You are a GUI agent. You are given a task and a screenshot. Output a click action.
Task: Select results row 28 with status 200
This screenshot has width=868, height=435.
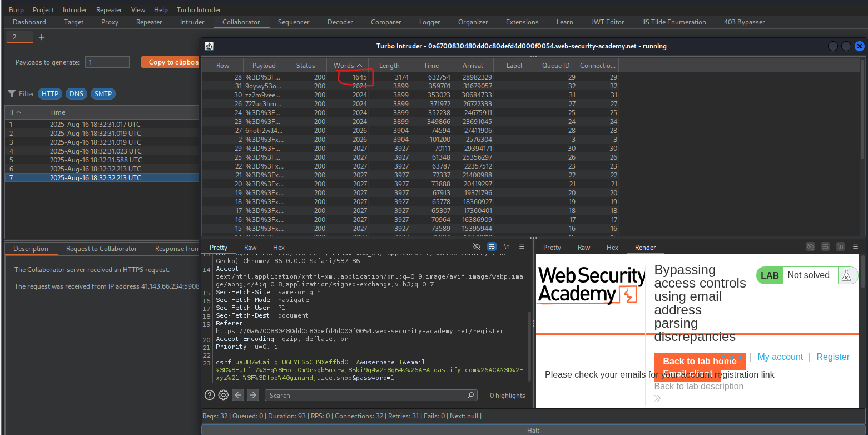410,77
